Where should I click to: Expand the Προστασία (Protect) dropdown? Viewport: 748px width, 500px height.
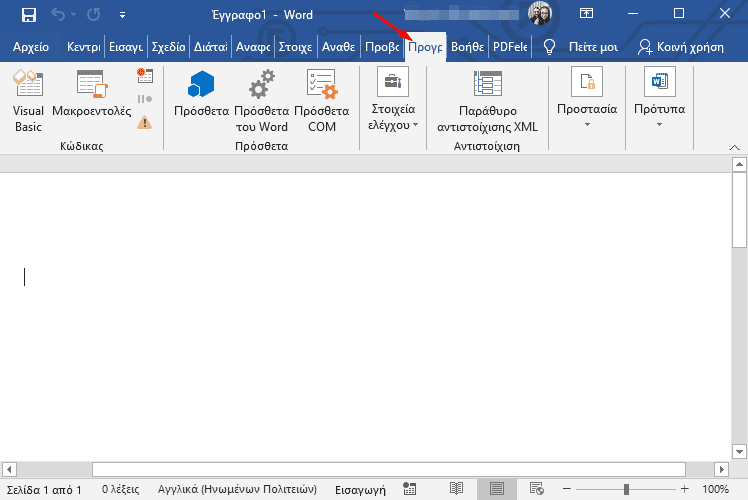587,98
